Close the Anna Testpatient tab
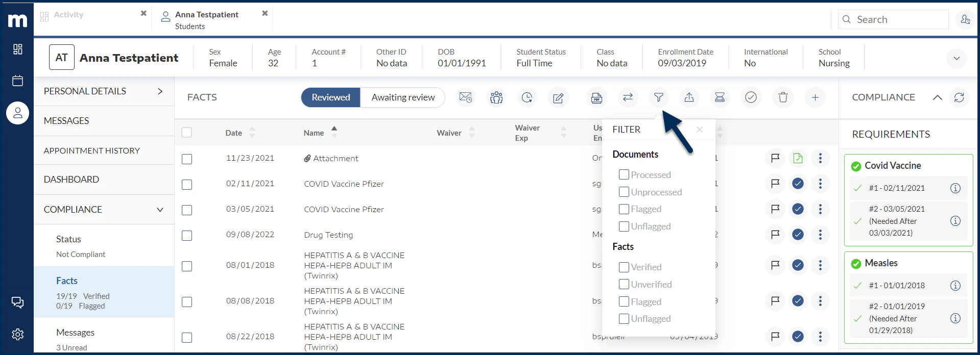 (265, 13)
